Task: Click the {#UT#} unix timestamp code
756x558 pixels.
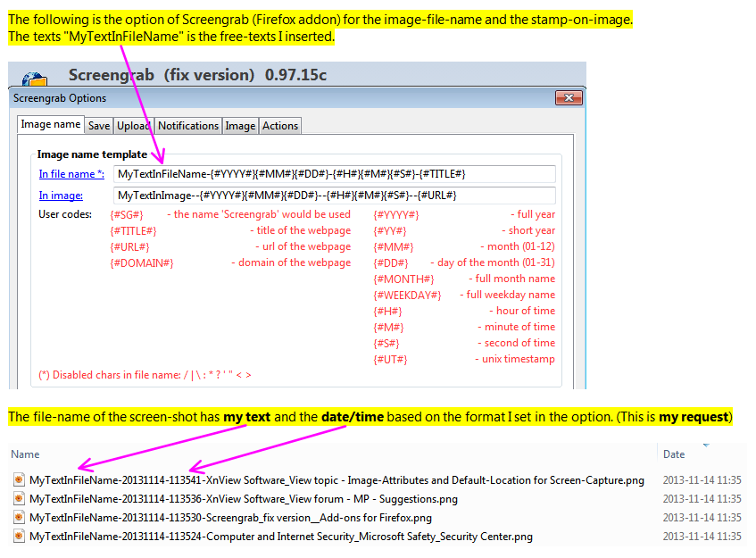Action: (390, 359)
